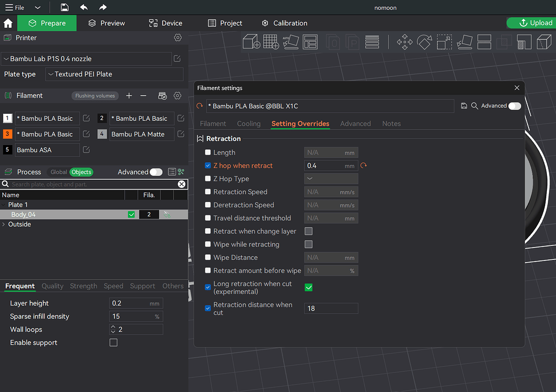
Task: Select the Lay on face tool
Action: (465, 42)
